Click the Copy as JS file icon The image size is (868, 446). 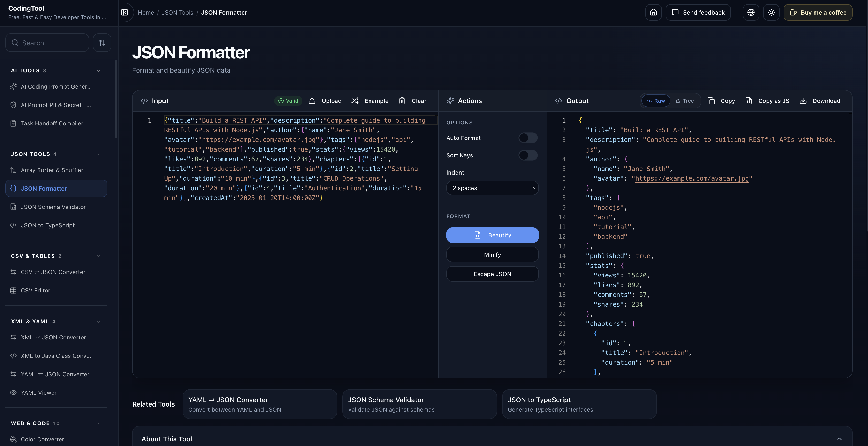tap(749, 101)
